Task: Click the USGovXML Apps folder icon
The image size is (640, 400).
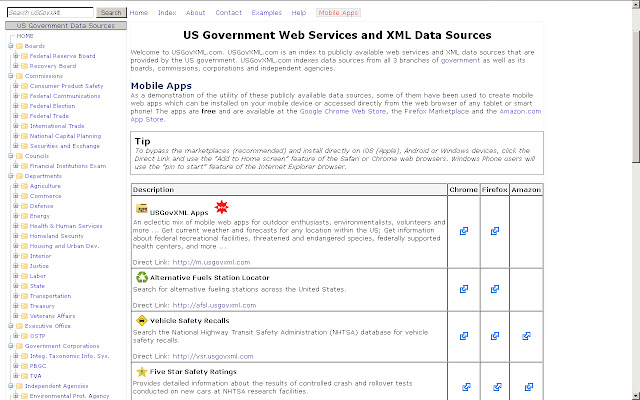Action: [x=142, y=209]
